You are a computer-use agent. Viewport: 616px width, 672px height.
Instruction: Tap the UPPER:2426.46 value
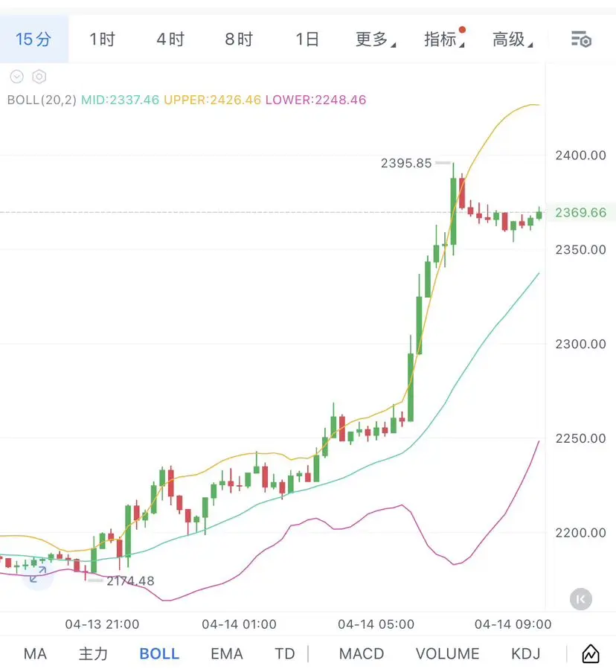pyautogui.click(x=212, y=100)
